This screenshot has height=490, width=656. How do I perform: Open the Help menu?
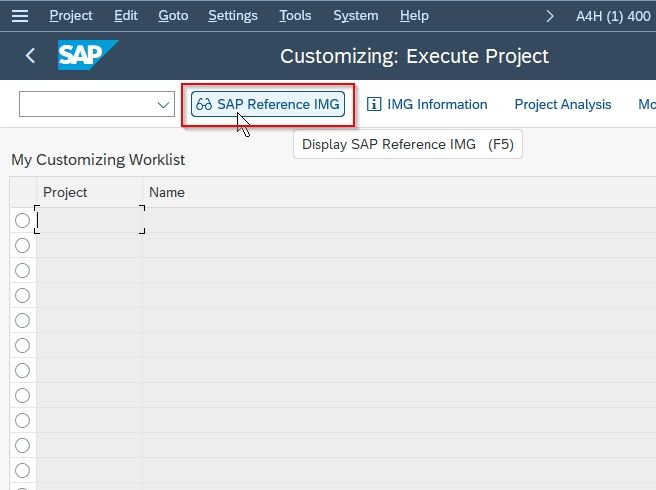[x=414, y=16]
